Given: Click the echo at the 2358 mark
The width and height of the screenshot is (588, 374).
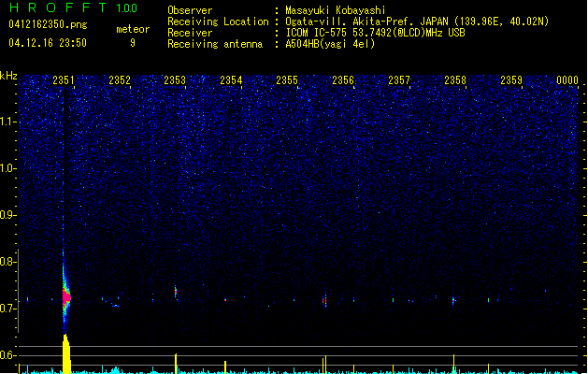Looking at the screenshot, I should click(453, 300).
